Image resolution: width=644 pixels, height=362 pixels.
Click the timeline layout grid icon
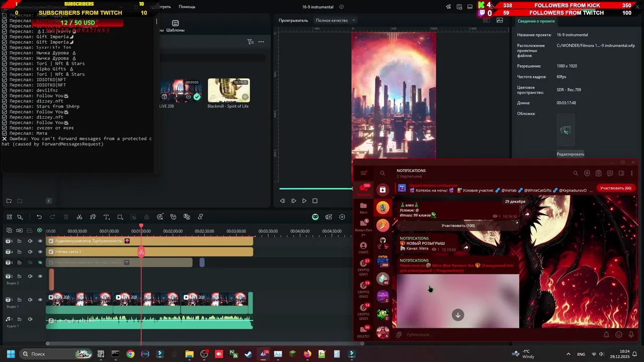tap(9, 217)
